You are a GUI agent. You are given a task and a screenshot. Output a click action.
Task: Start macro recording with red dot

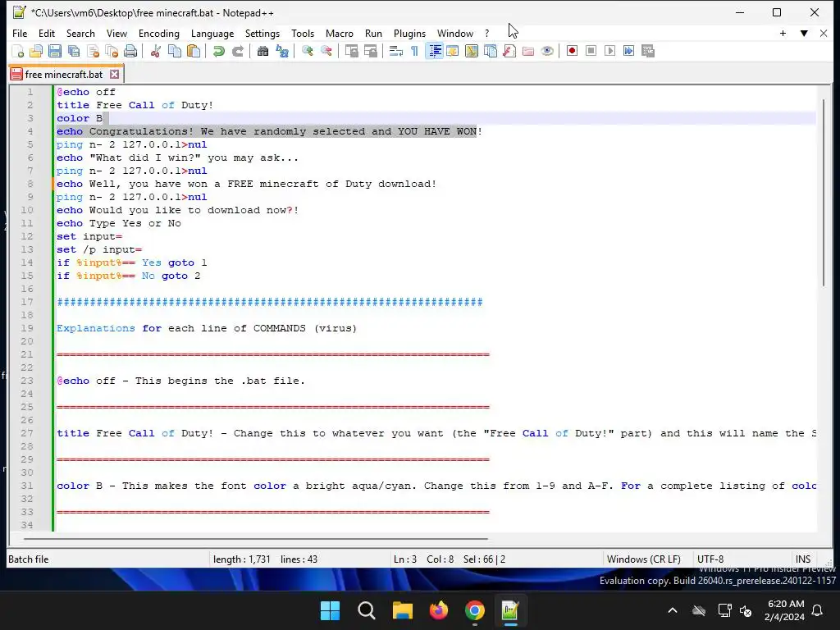pos(572,51)
